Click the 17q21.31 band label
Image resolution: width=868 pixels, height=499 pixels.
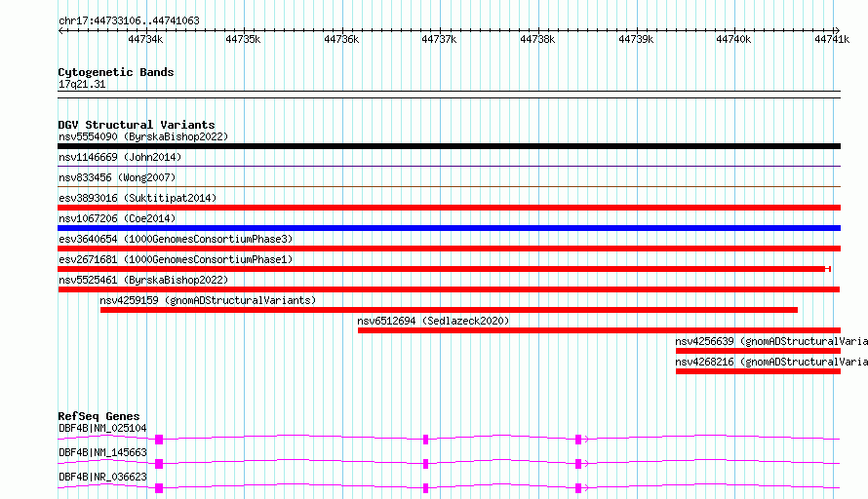coord(82,84)
